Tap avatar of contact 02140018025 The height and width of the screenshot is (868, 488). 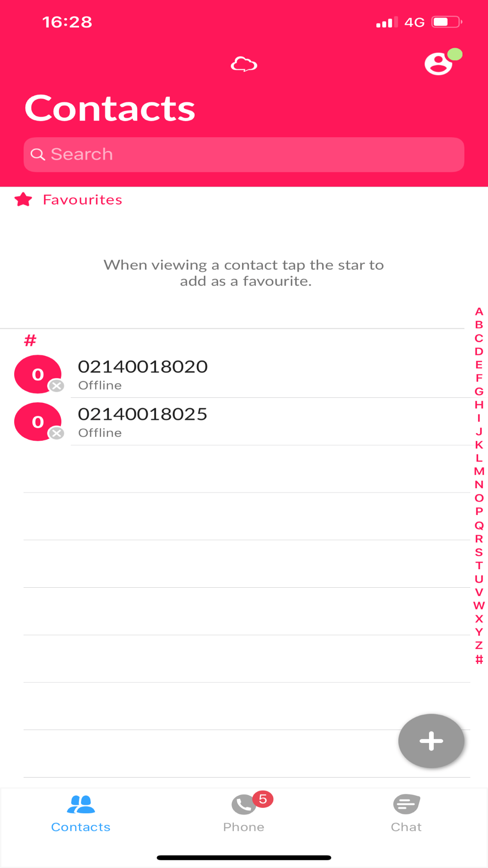(38, 421)
